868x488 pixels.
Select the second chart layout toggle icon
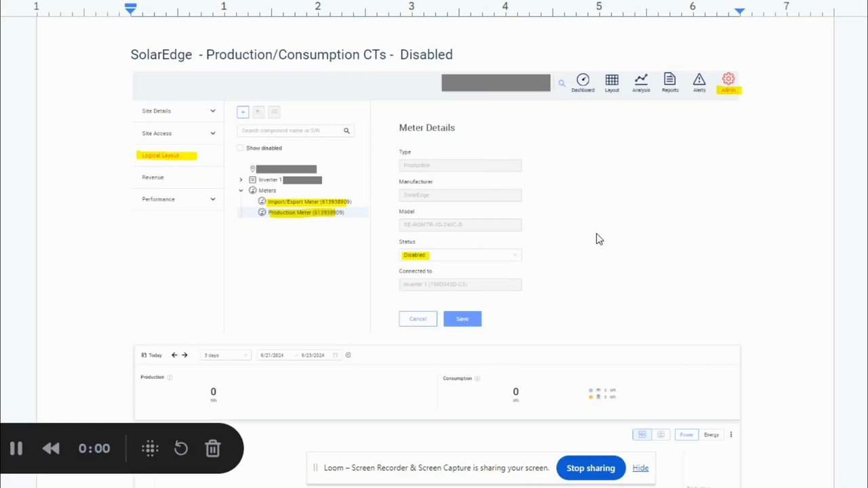[660, 434]
